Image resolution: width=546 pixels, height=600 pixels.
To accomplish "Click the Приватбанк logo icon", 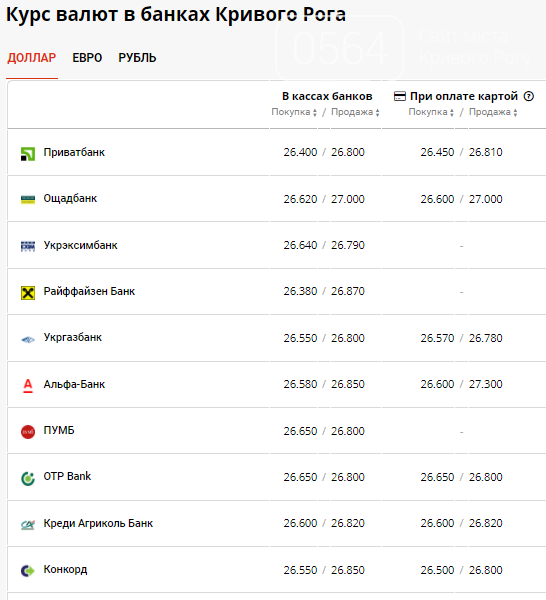I will click(x=28, y=154).
